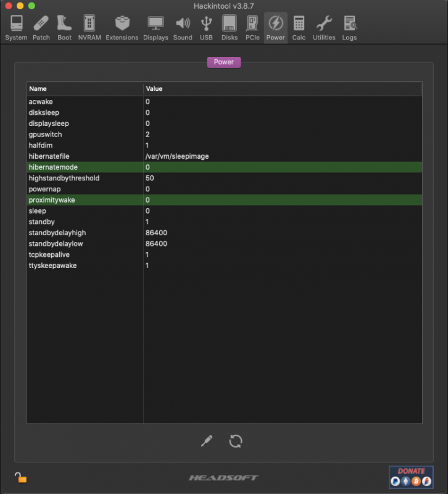Viewport: 448px width, 494px height.
Task: Open the Sound section
Action: pos(183,28)
